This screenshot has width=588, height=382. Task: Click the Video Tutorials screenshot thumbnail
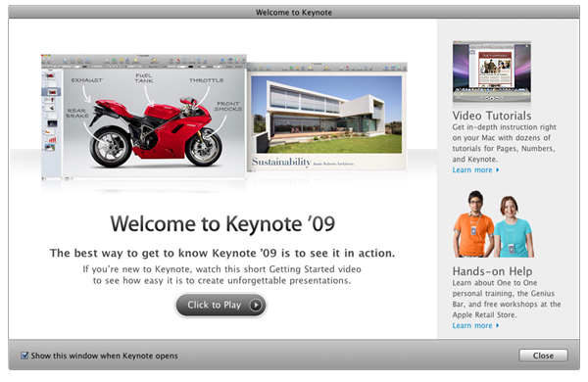point(492,72)
